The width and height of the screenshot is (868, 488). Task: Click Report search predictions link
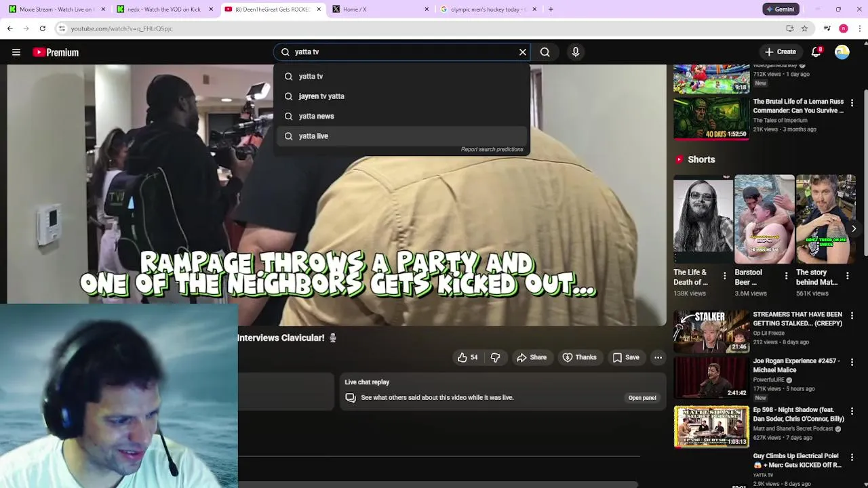coord(492,149)
